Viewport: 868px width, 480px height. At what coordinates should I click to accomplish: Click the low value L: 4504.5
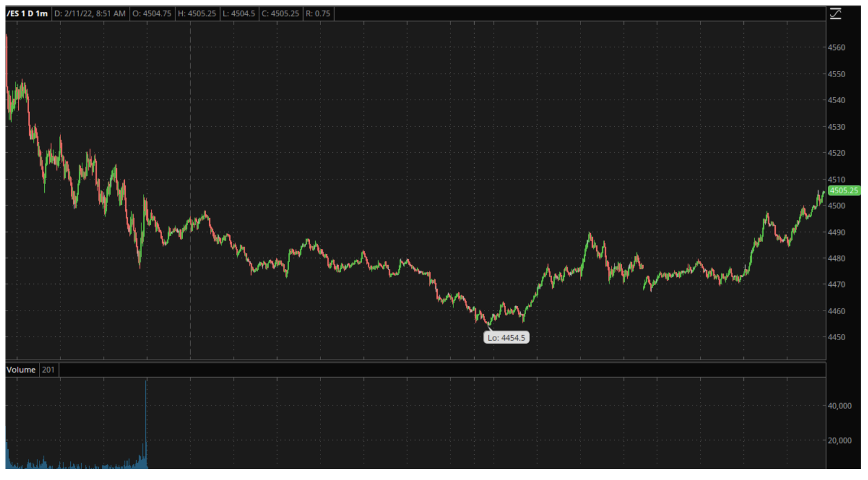(x=239, y=14)
